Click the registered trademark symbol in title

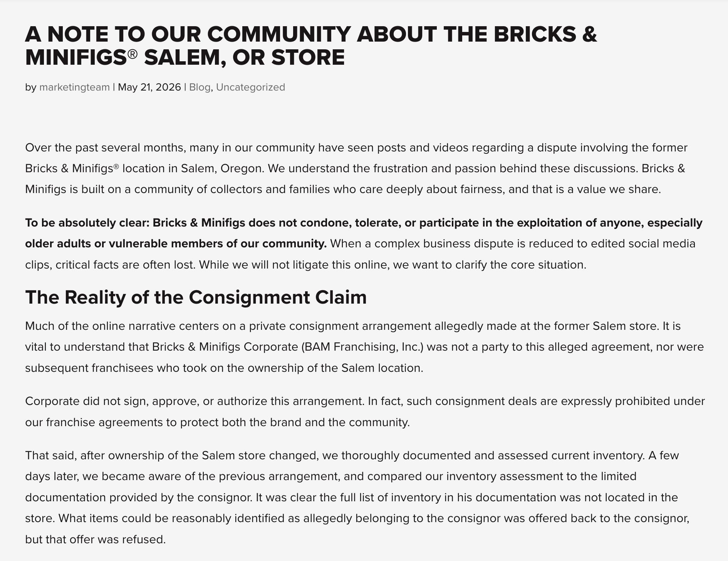[132, 54]
